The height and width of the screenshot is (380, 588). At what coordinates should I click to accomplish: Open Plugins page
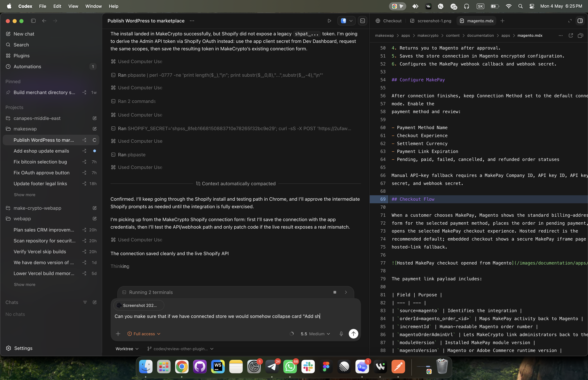51,55
